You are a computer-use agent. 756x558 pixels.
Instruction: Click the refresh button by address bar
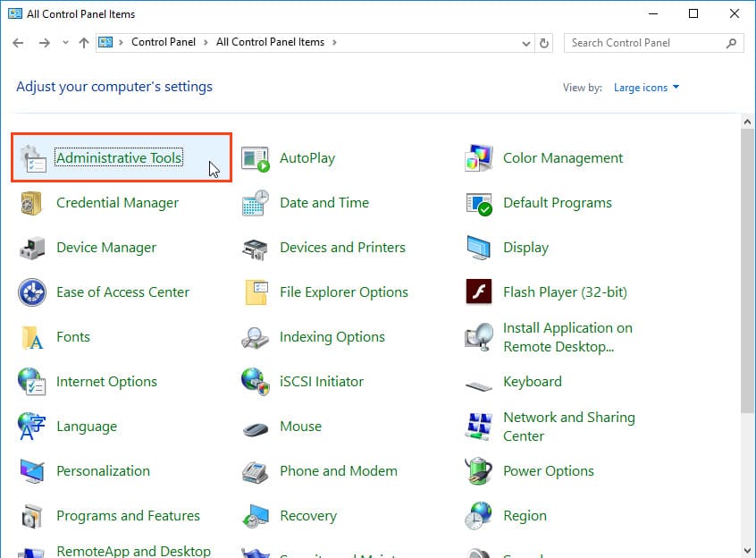coord(545,43)
